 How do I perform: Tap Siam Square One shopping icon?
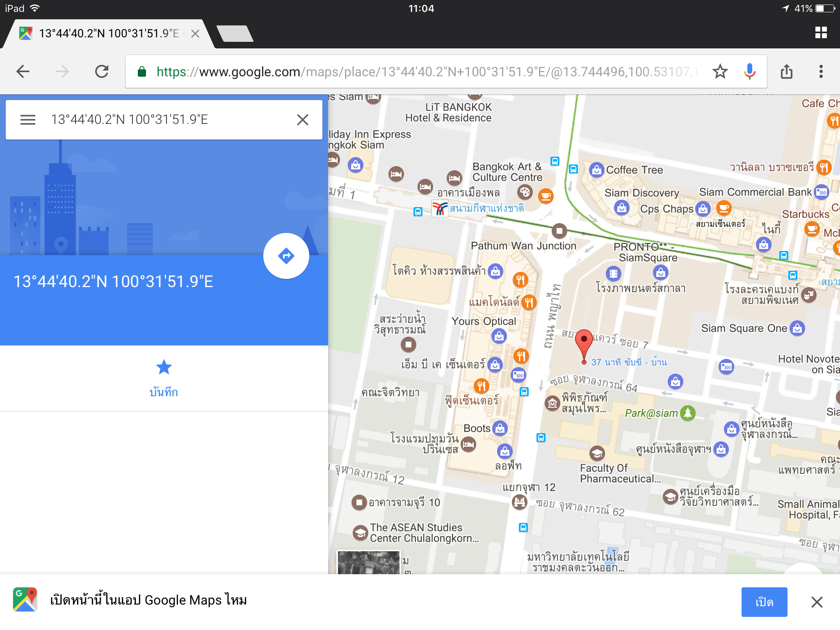(x=797, y=328)
